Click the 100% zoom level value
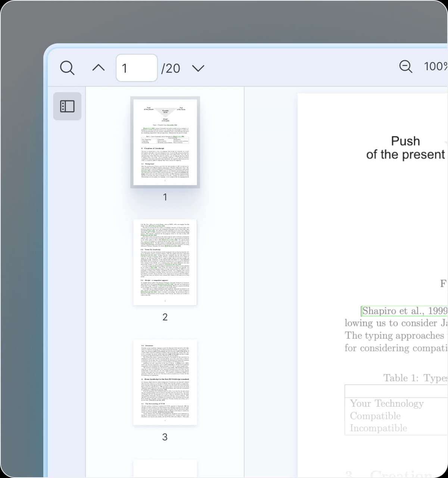The image size is (448, 478). 436,66
